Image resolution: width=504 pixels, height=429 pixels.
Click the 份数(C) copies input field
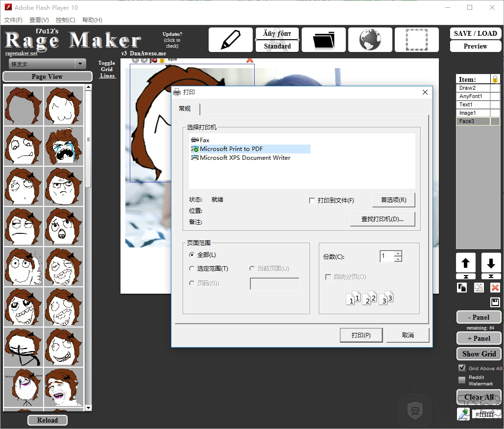387,256
